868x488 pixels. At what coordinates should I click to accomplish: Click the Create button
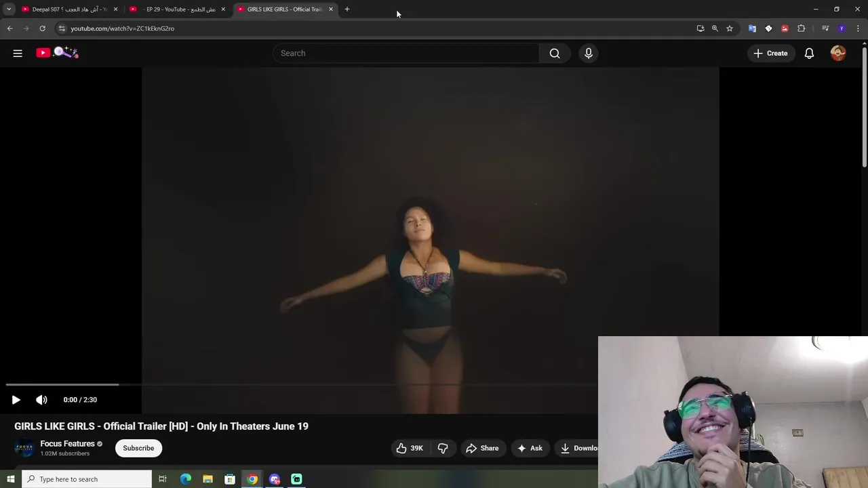770,53
